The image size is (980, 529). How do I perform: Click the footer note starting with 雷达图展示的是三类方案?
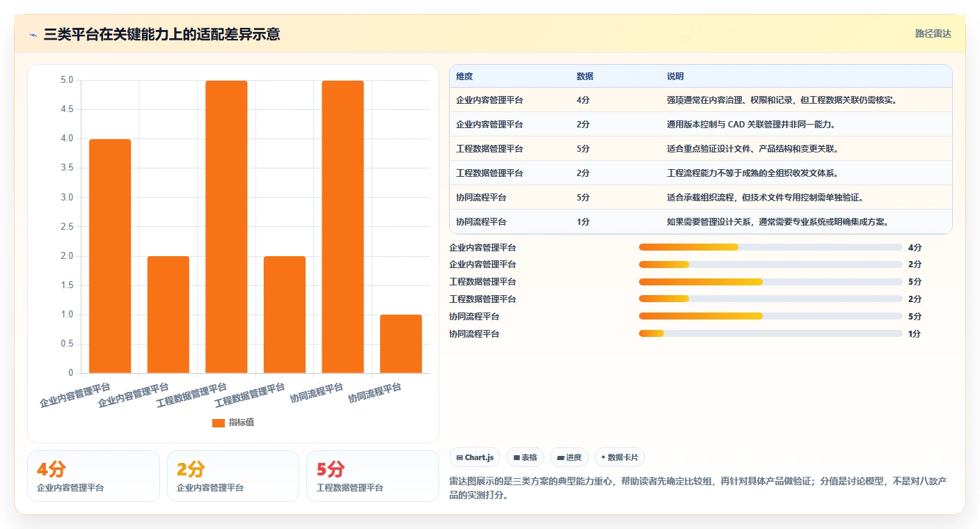[x=699, y=489]
